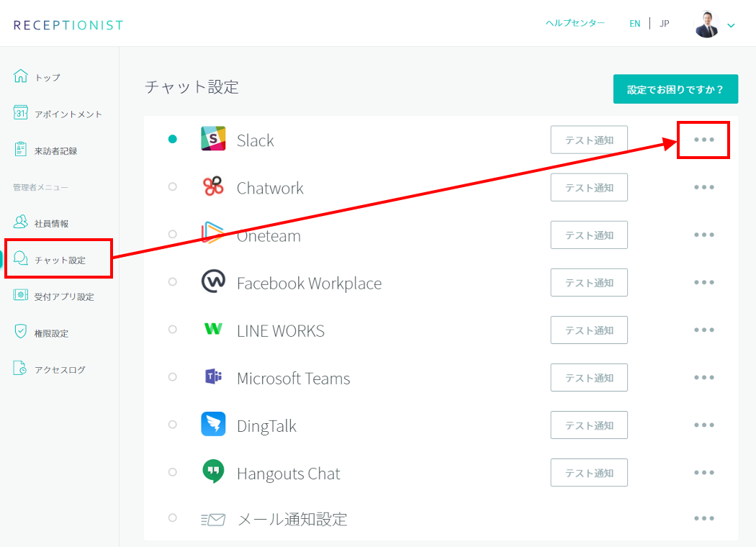Screen dimensions: 756x547
Task: Click the home icon beside トップ
Action: (21, 76)
